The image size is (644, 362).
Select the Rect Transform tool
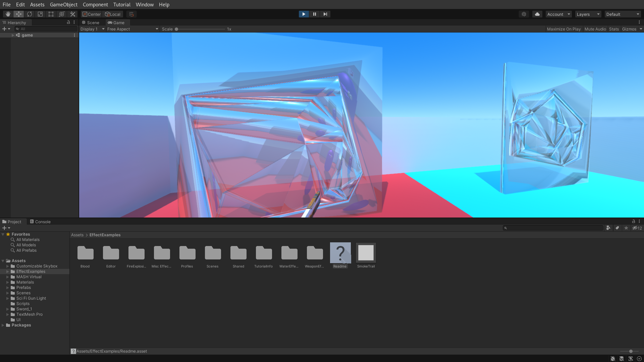click(51, 14)
